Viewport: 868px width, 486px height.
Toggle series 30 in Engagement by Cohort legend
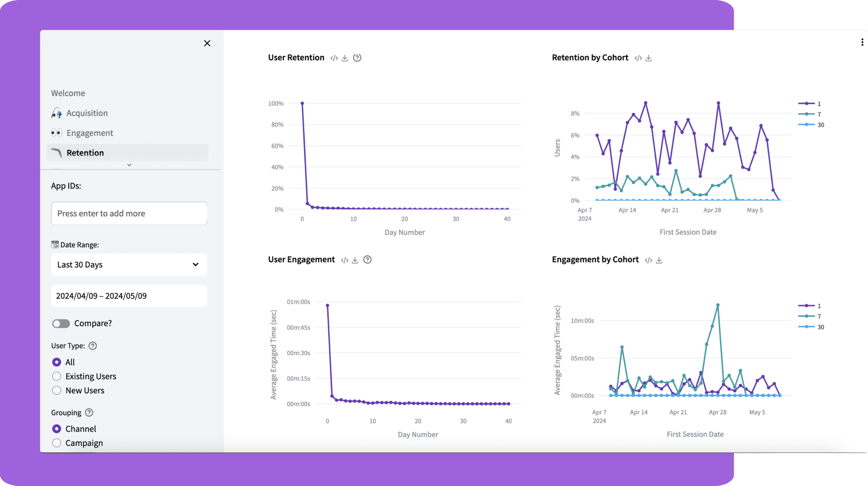[811, 327]
